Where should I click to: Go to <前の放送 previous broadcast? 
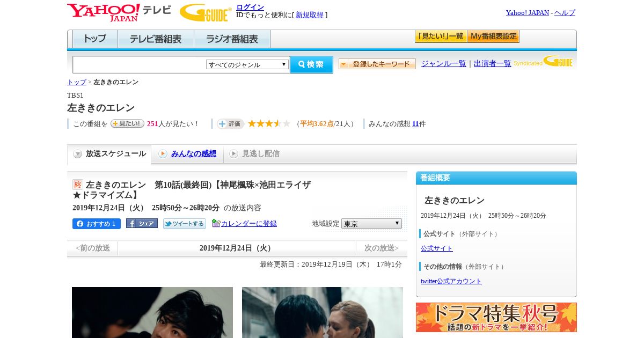93,248
